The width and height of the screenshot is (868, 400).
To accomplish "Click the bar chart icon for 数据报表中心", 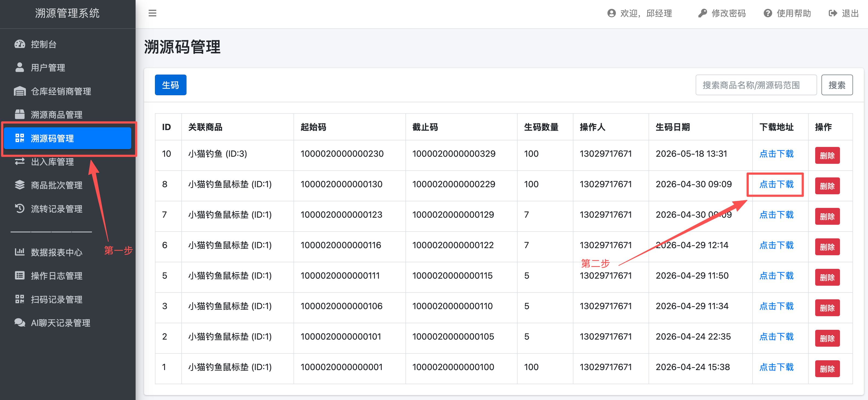I will pos(20,252).
